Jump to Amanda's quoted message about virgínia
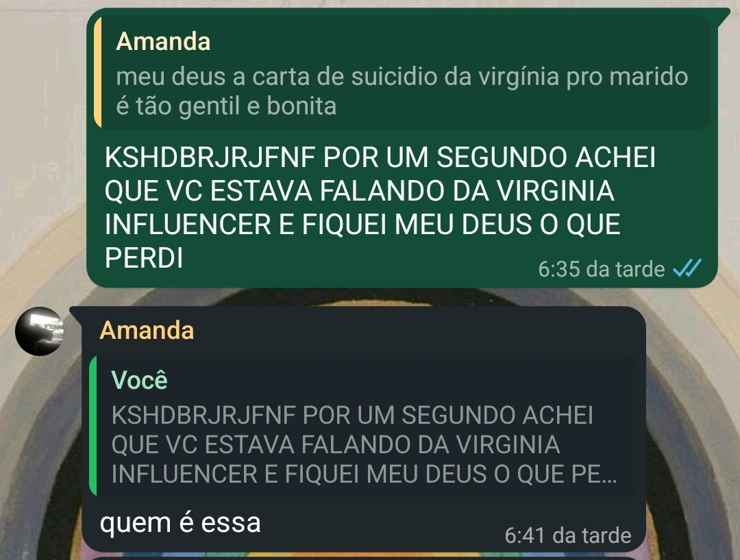 coord(402,72)
